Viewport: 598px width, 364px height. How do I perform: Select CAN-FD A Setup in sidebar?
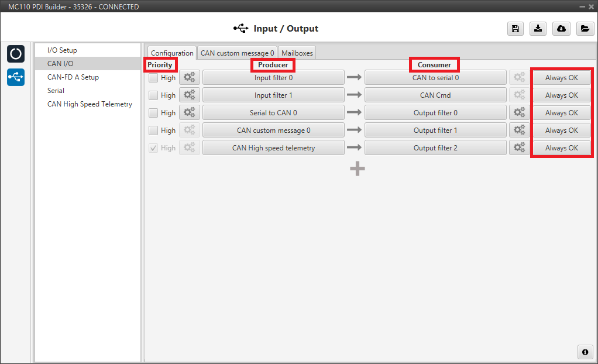pyautogui.click(x=73, y=77)
